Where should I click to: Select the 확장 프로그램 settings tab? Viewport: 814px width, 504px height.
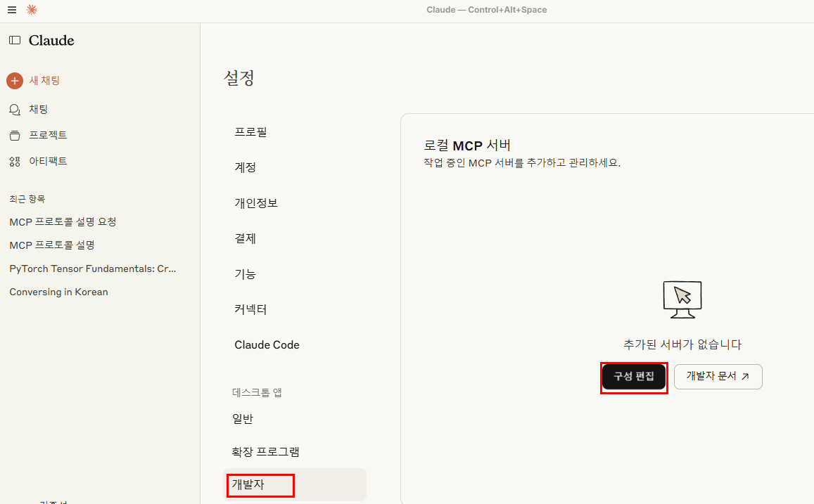coord(265,451)
